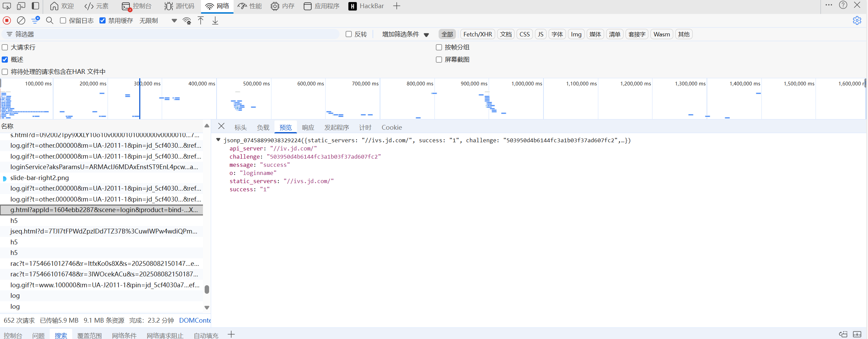This screenshot has width=868, height=339.
Task: Open the network search magnifier icon
Action: tap(50, 20)
